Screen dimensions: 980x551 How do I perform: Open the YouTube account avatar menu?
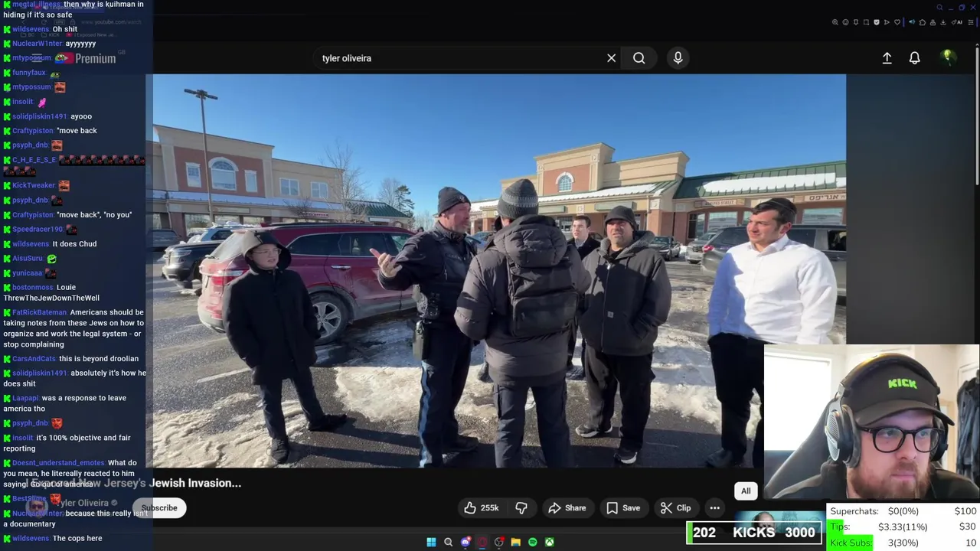(x=947, y=57)
